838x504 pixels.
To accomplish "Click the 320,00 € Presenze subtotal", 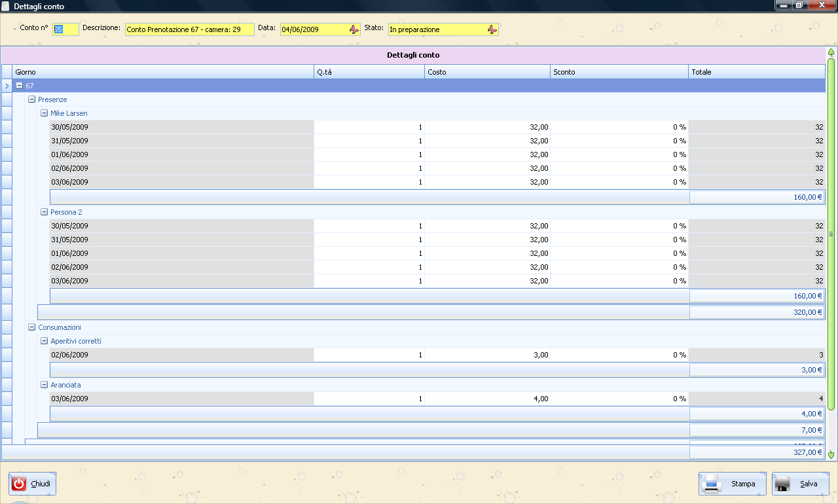I will [757, 312].
